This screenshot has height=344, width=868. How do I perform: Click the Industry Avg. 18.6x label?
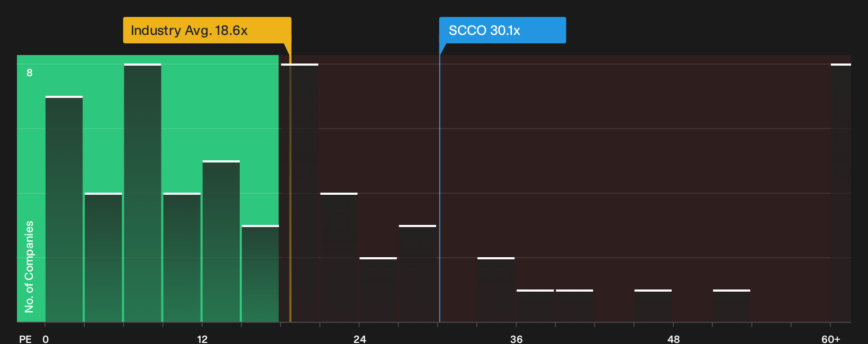click(x=207, y=30)
